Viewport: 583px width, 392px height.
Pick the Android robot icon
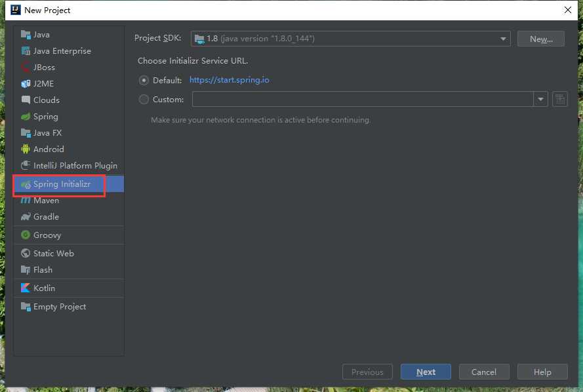pyautogui.click(x=26, y=149)
